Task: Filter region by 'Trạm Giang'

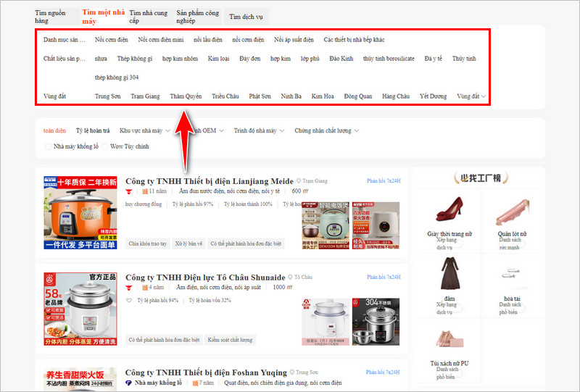Action: pos(145,96)
